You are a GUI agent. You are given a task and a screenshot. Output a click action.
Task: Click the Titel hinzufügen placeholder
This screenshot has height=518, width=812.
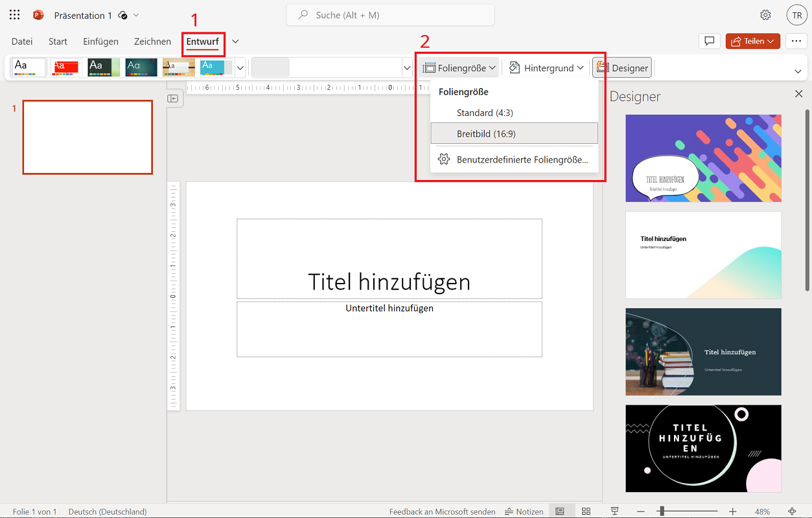coord(389,258)
